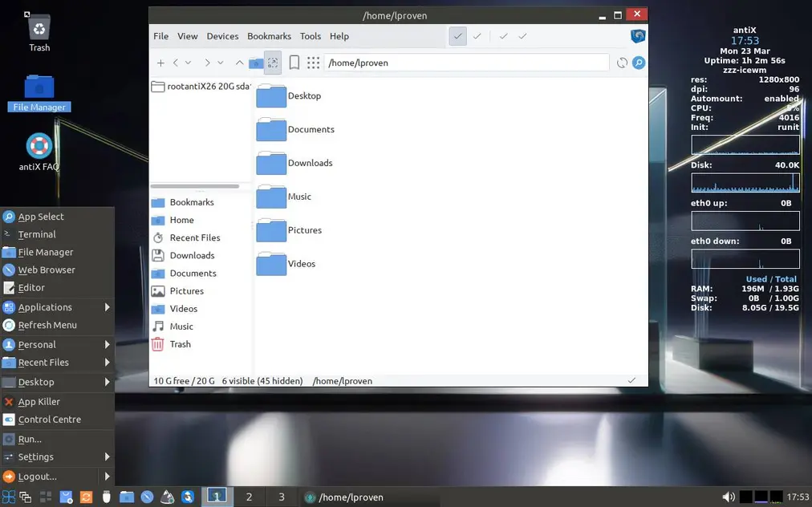
Task: Open the forward history dropdown arrow
Action: click(220, 63)
